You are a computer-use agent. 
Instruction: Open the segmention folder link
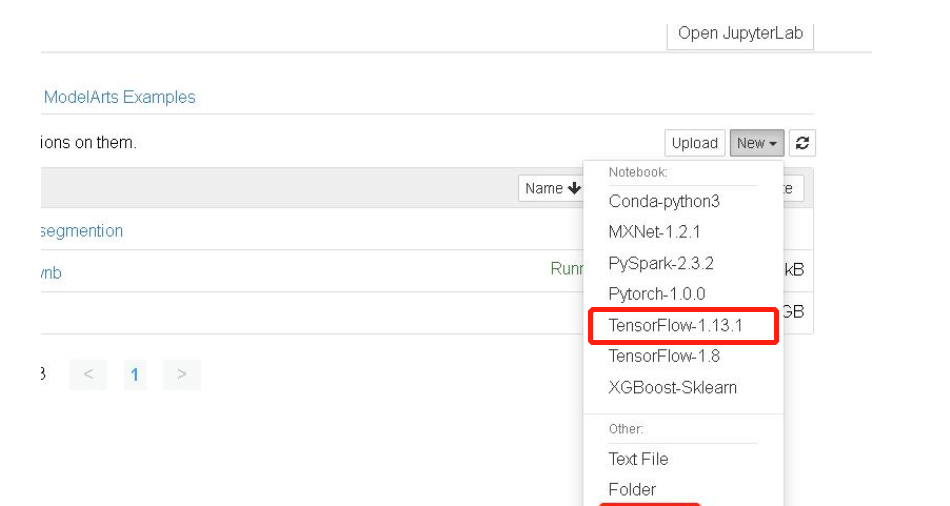tap(82, 231)
